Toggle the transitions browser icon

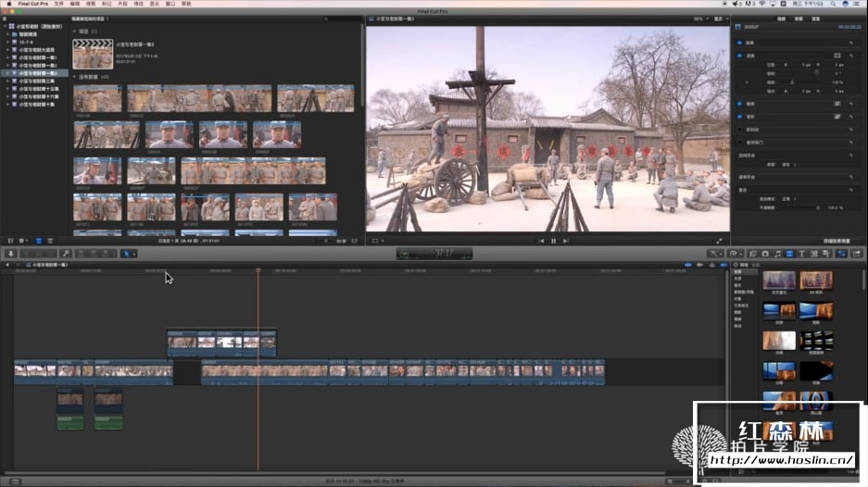point(789,254)
